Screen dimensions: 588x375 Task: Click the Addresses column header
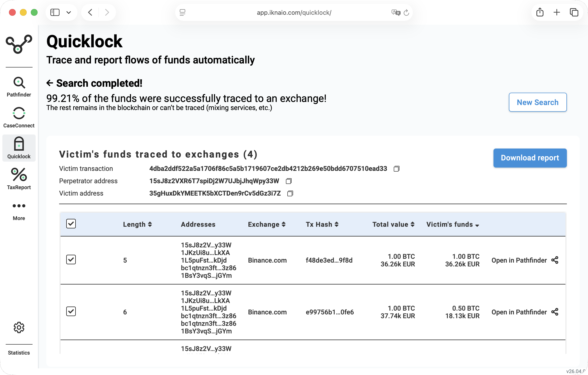coord(198,224)
